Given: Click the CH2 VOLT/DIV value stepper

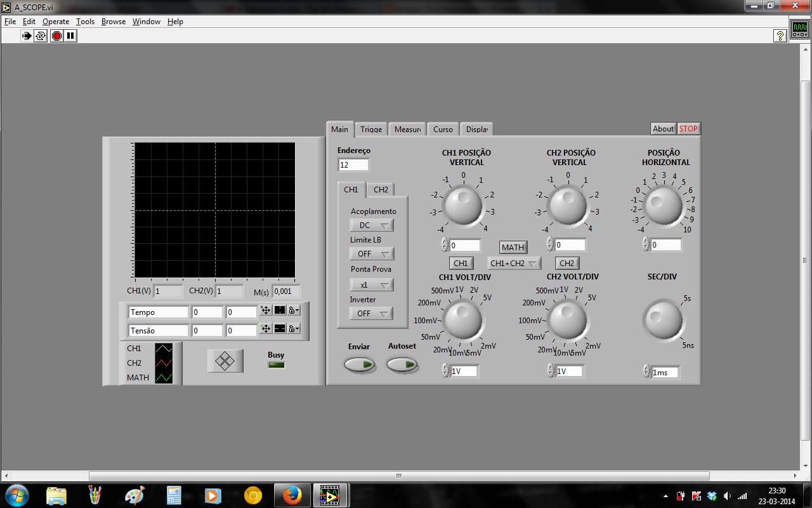Looking at the screenshot, I should (x=551, y=371).
